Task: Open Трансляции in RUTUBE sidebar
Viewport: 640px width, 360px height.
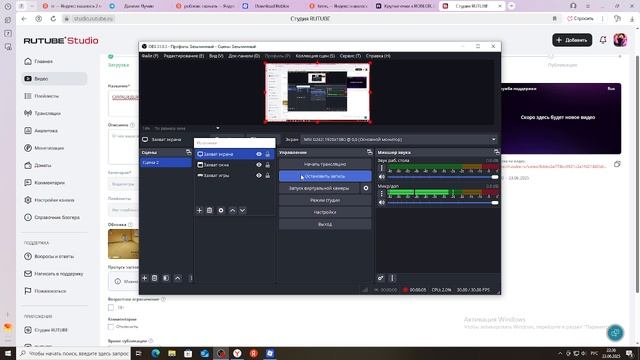Action: [x=42, y=113]
